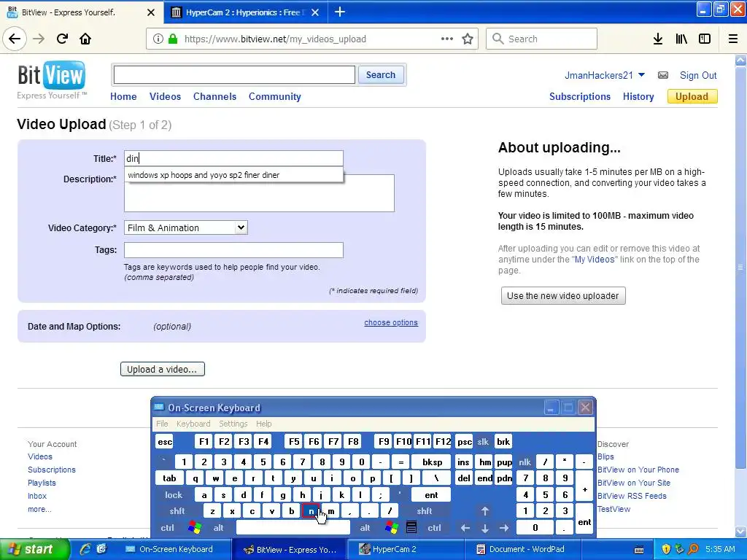The height and width of the screenshot is (560, 747).
Task: Launch Internet Explorer from quick launch
Action: point(85,549)
